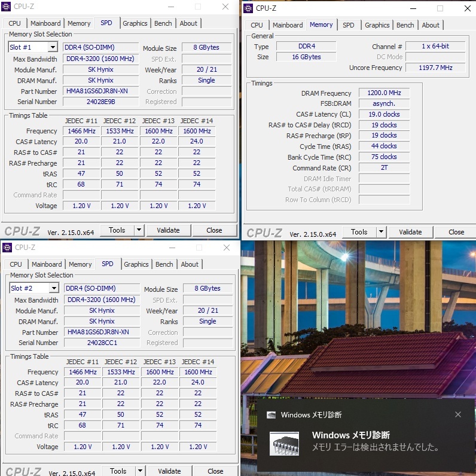Image resolution: width=476 pixels, height=476 pixels.
Task: Click the Channel 1 x 64-bit value
Action: pos(435,46)
